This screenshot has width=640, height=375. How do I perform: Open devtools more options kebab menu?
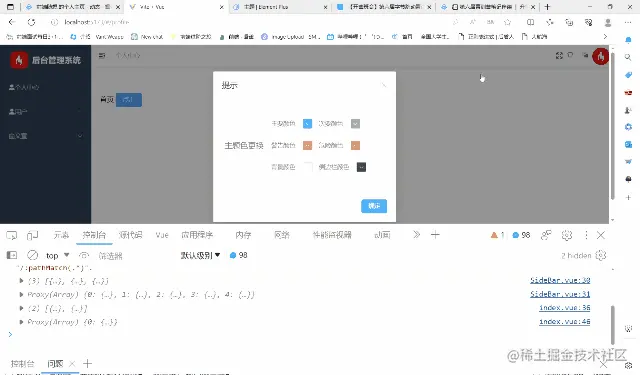(586, 235)
